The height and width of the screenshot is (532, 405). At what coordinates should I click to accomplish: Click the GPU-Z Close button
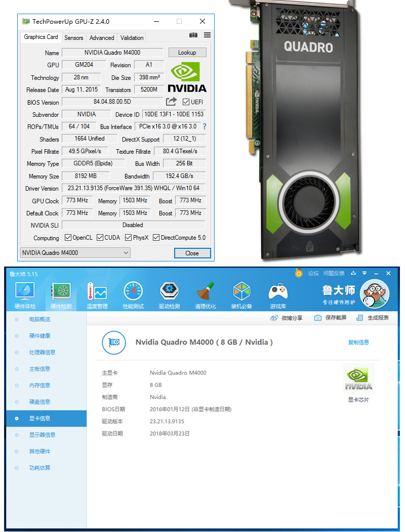(192, 253)
